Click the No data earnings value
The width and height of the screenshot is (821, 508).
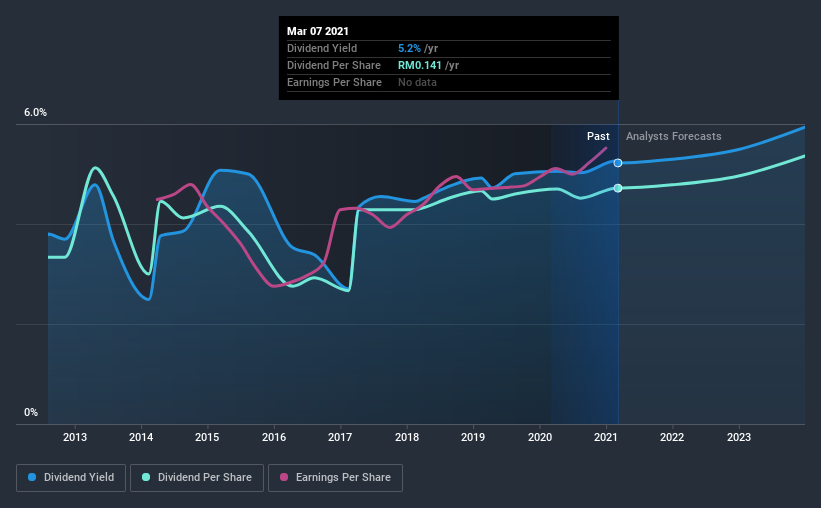[x=417, y=82]
